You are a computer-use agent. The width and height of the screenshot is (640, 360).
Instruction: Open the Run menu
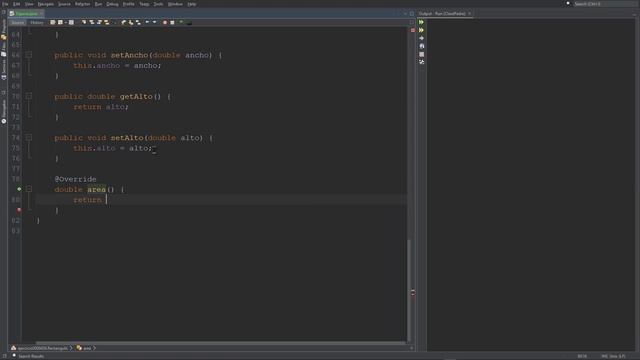click(x=98, y=4)
